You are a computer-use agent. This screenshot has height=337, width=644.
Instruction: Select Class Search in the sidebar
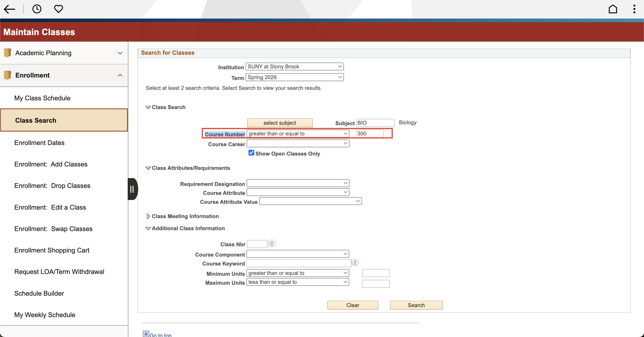click(x=64, y=120)
